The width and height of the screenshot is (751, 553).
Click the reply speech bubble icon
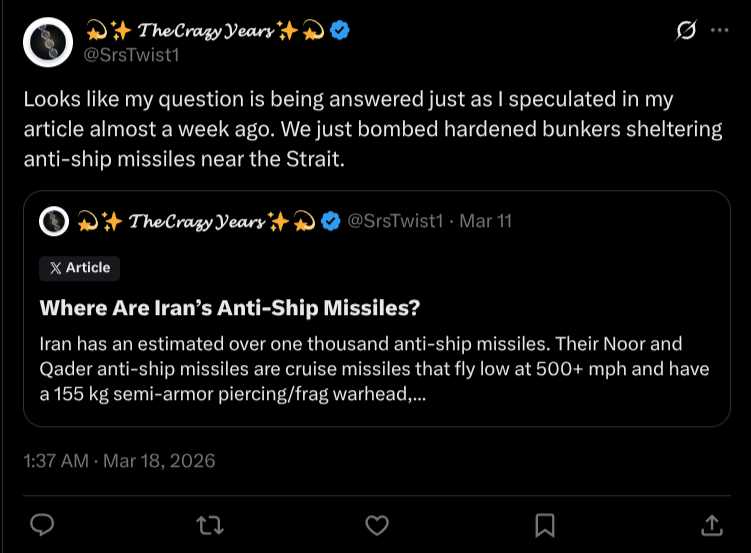click(42, 524)
